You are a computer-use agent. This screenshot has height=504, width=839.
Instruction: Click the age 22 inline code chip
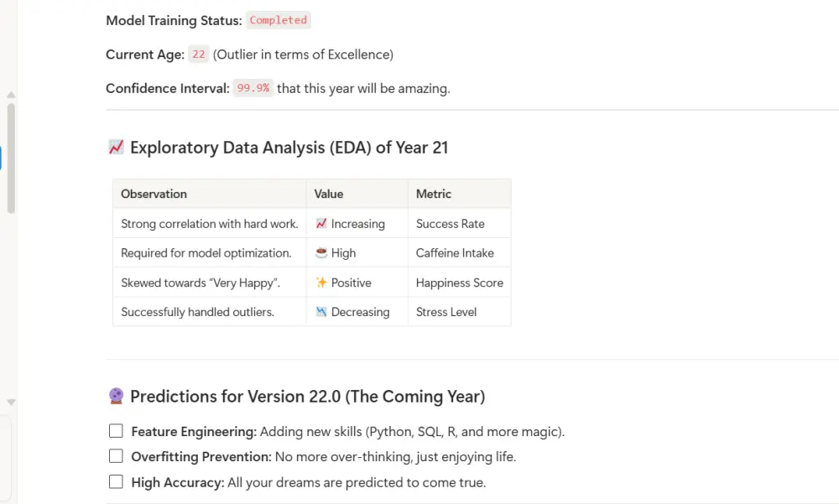pyautogui.click(x=198, y=55)
